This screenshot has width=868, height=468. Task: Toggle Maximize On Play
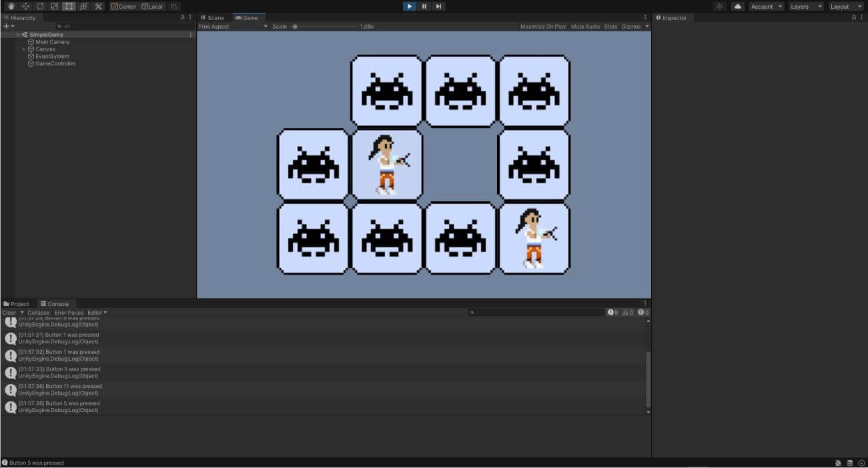tap(543, 27)
